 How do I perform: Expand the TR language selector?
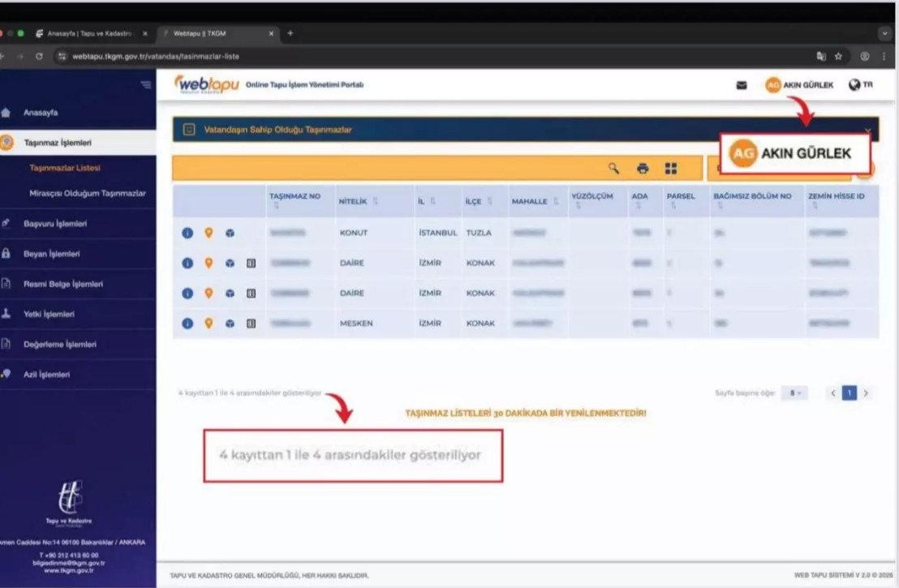[x=860, y=84]
